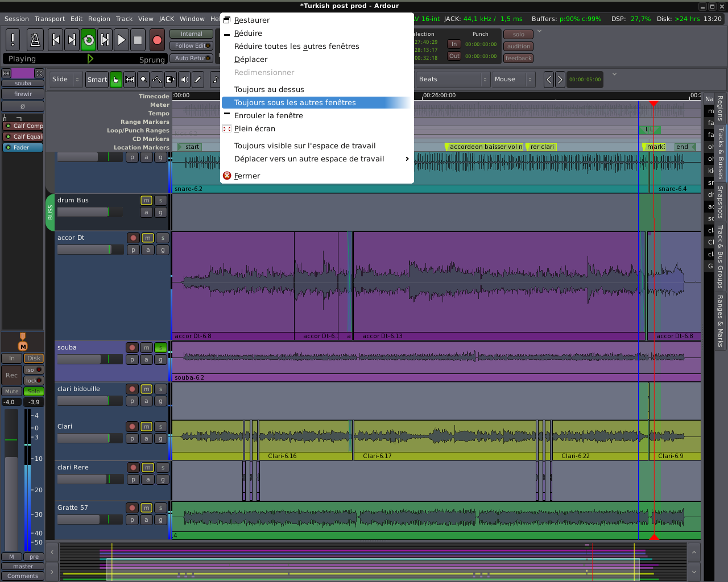This screenshot has height=582, width=728.
Task: Open the Slide edit mode dropdown
Action: (x=66, y=80)
